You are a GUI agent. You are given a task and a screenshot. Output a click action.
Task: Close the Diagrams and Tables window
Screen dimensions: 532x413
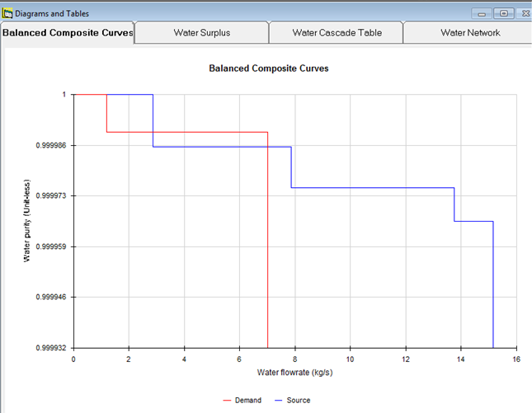point(525,14)
